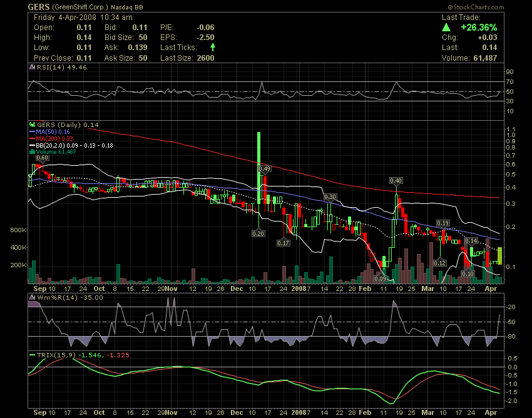Screen dimensions: 532x418
Task: Click the 0.20 low price marker
Action: (x=258, y=234)
